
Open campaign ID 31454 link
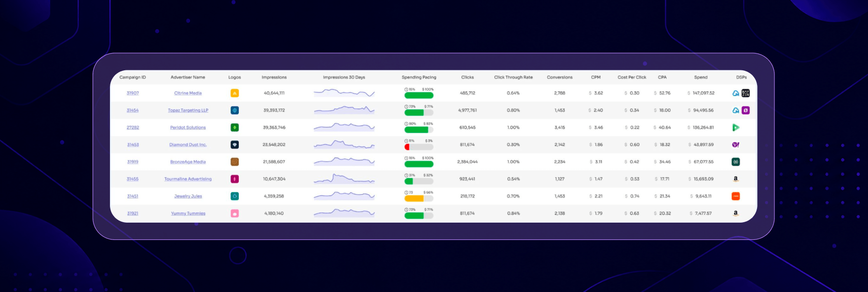click(x=133, y=110)
